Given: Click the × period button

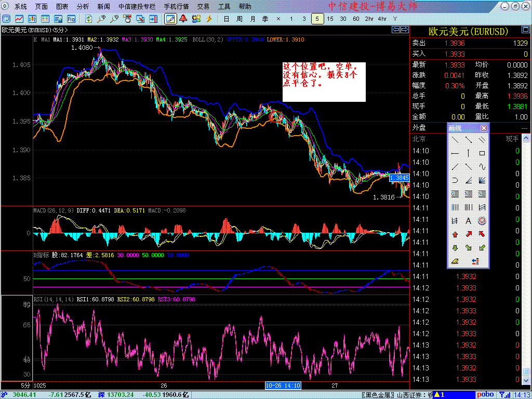Looking at the screenshot, I should [278, 19].
